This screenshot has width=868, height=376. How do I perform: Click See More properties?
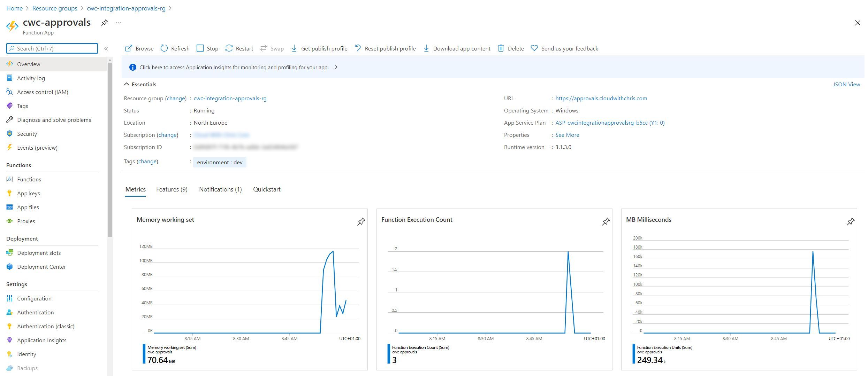click(567, 135)
